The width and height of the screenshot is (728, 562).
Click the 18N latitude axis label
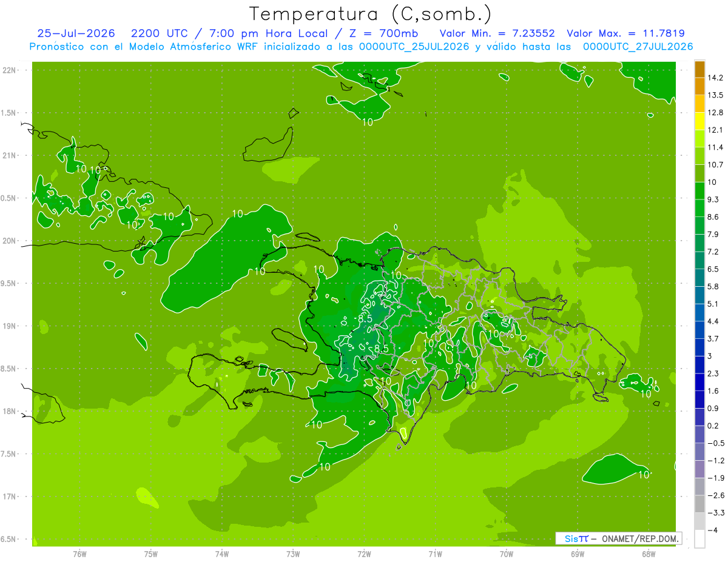pos(10,411)
